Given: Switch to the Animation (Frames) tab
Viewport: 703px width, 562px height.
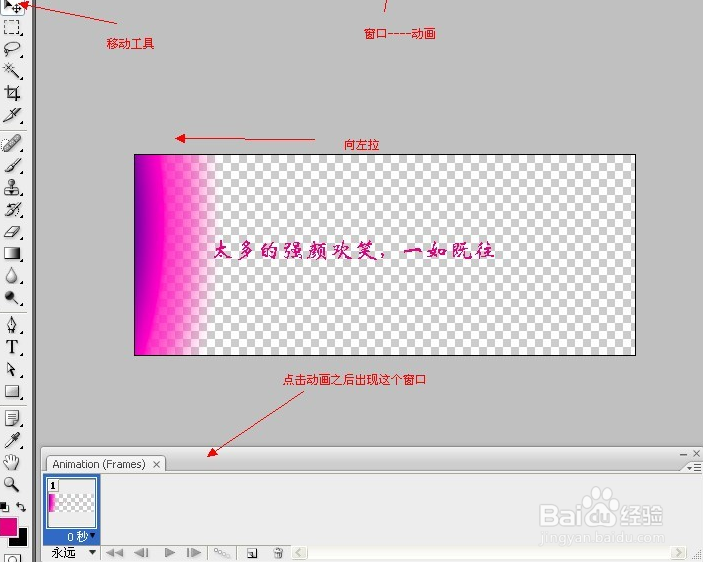Looking at the screenshot, I should pyautogui.click(x=99, y=464).
